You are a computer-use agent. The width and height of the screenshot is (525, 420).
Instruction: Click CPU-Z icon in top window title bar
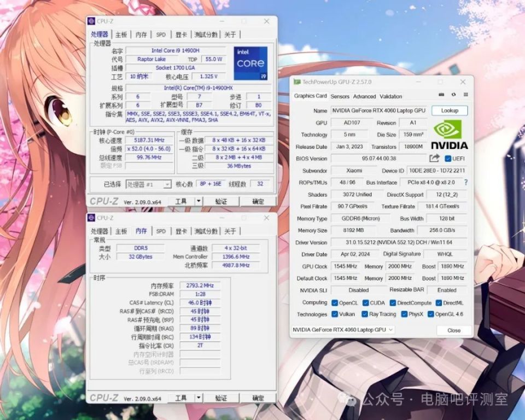tap(91, 21)
